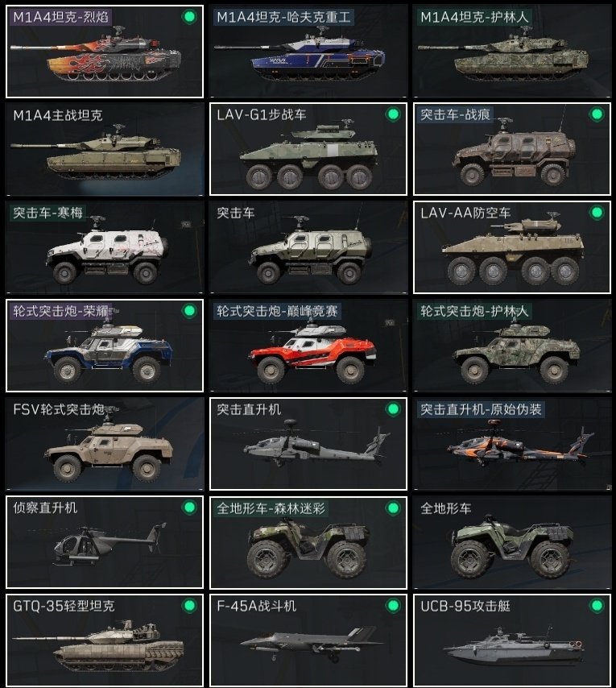Select the default M1A4主战坦克 card
616x688 pixels.
105,149
